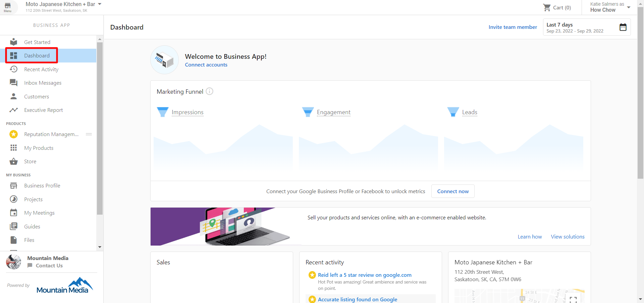Click the Business Profile storefront icon

[x=14, y=185]
